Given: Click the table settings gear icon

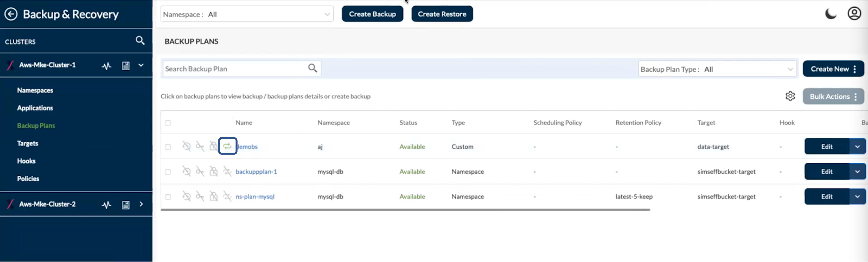Looking at the screenshot, I should click(790, 96).
